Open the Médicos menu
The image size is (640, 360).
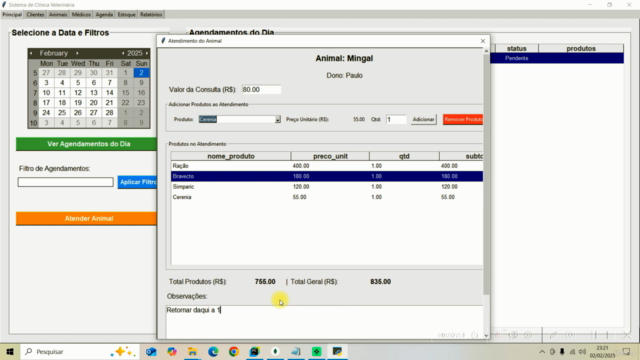[81, 15]
